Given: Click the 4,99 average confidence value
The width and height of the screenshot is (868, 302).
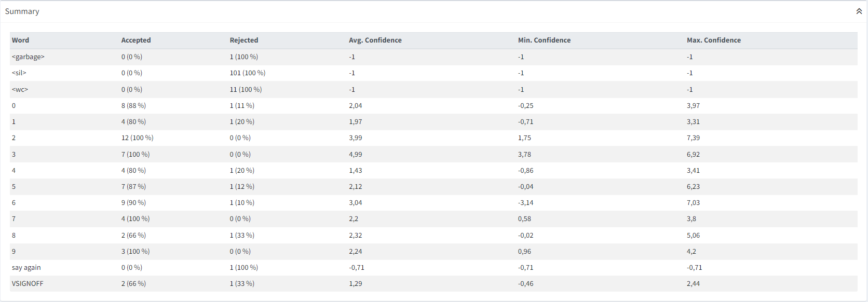Looking at the screenshot, I should point(356,155).
